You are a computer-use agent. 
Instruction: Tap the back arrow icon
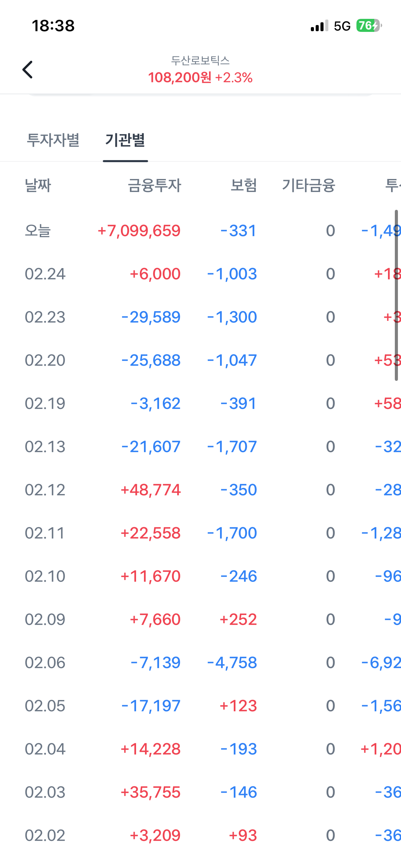tap(27, 70)
